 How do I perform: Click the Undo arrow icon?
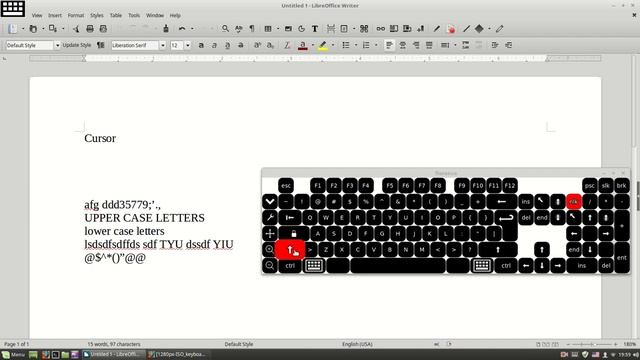[x=182, y=29]
